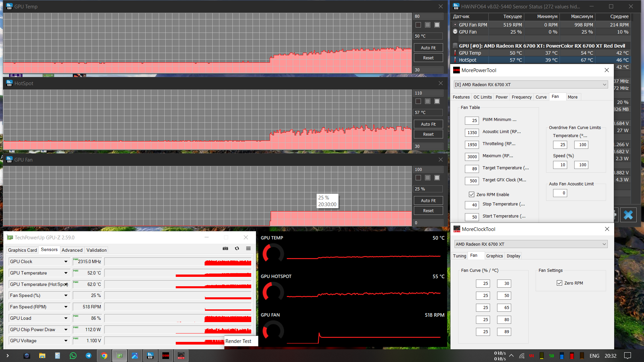Viewport: 644px width, 362px height.
Task: Open MorePowerTool from taskbar
Action: click(166, 356)
